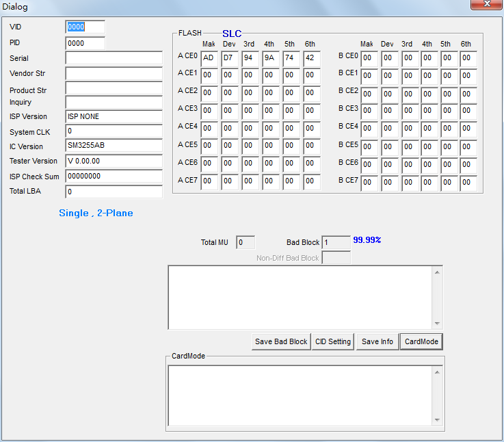Select the Bad Block value field

click(x=335, y=242)
